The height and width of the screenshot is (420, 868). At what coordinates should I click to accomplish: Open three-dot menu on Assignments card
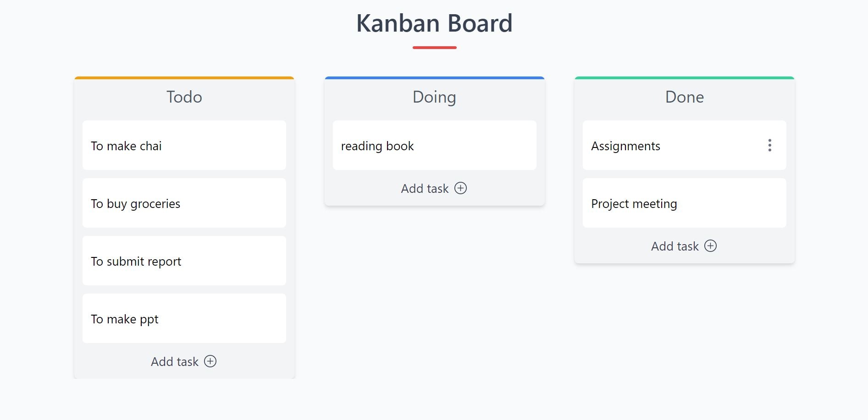tap(769, 145)
